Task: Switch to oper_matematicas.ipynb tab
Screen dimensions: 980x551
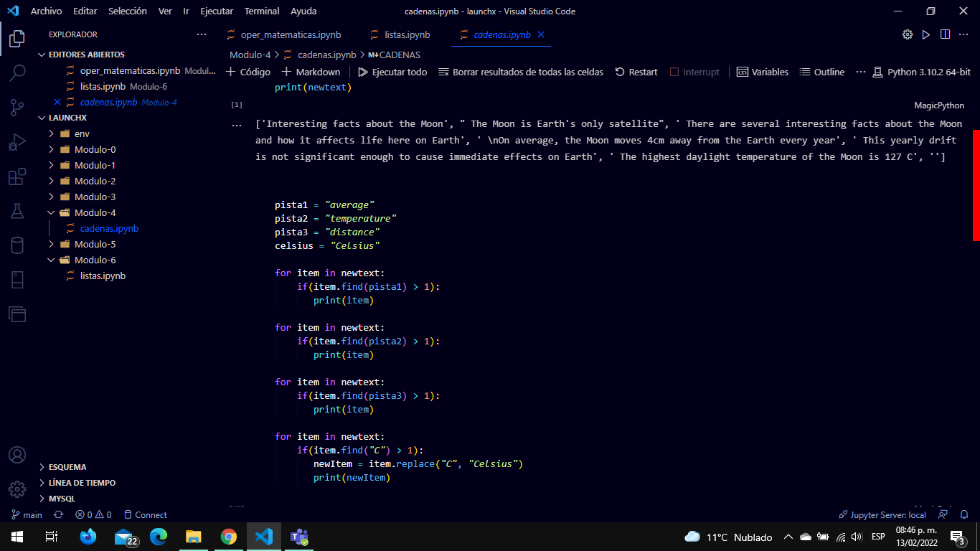Action: click(283, 34)
